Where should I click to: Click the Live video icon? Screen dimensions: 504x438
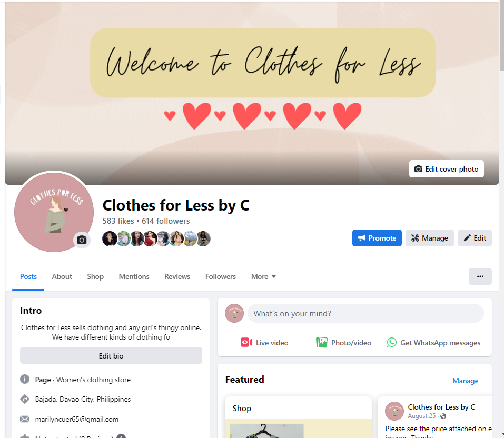(x=246, y=343)
